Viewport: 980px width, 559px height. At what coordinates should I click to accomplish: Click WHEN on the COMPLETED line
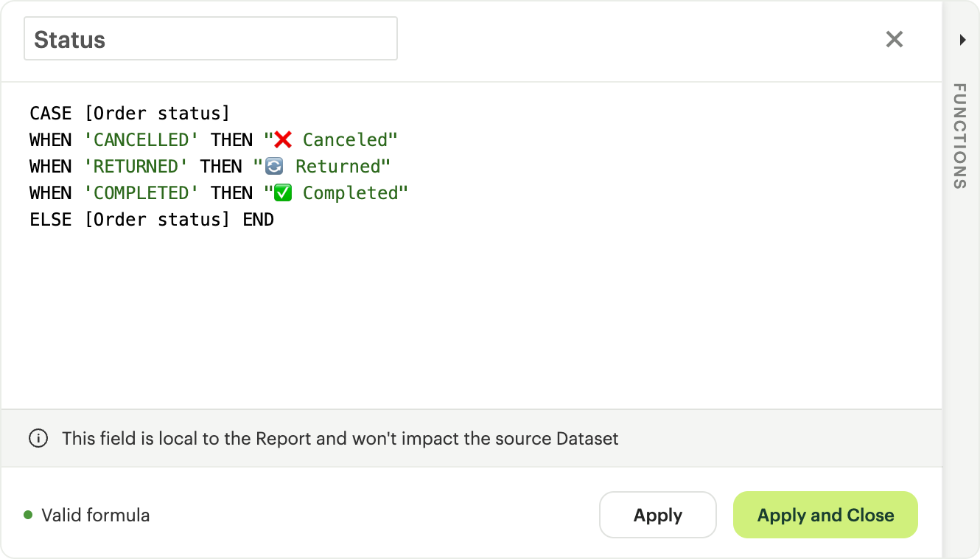(51, 193)
